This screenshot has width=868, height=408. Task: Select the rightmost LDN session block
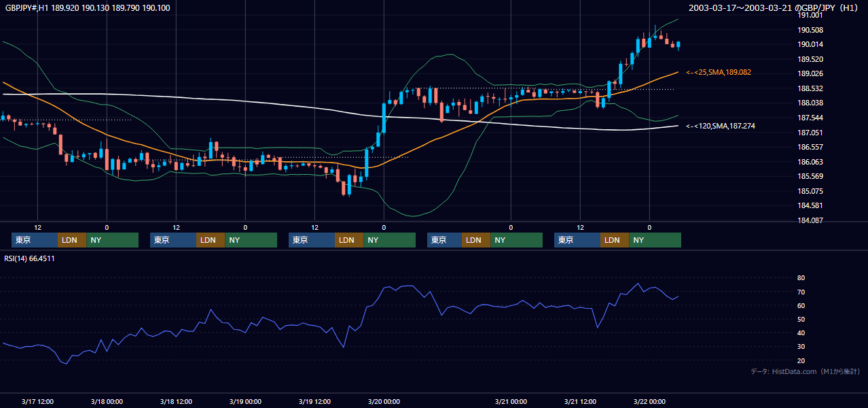615,240
